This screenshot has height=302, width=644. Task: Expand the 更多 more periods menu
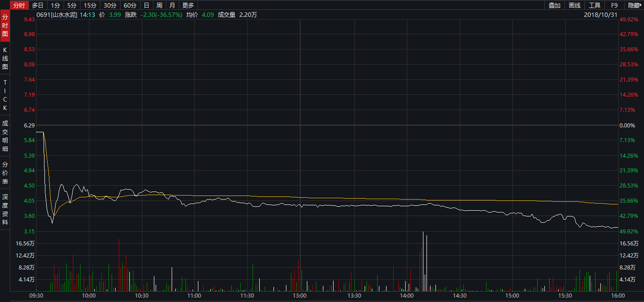(188, 5)
